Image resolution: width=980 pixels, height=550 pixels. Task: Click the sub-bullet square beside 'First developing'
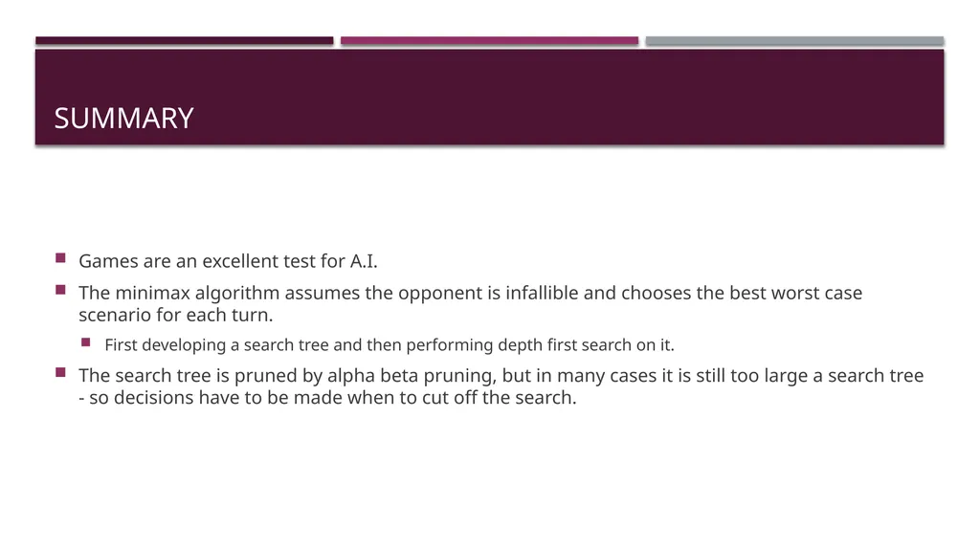(x=85, y=342)
